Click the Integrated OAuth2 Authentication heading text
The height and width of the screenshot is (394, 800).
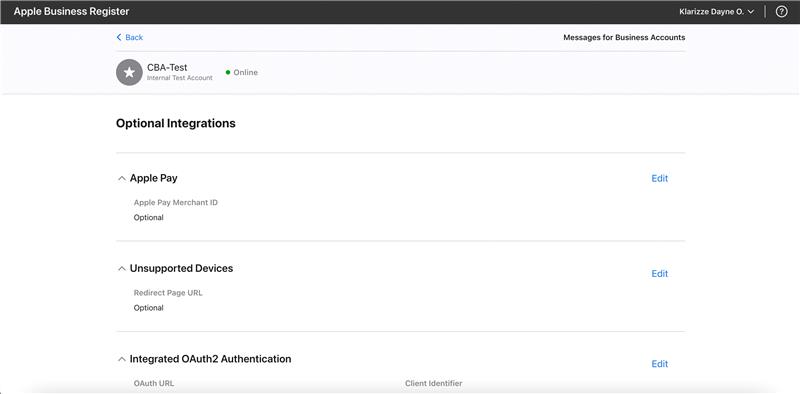tap(210, 359)
